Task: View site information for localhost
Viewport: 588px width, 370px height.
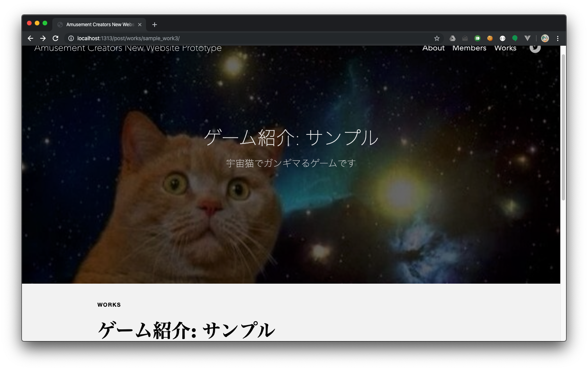Action: (71, 38)
